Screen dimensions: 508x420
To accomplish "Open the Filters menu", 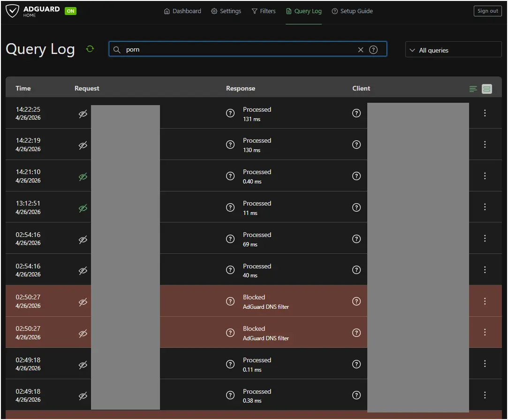I will click(x=264, y=11).
